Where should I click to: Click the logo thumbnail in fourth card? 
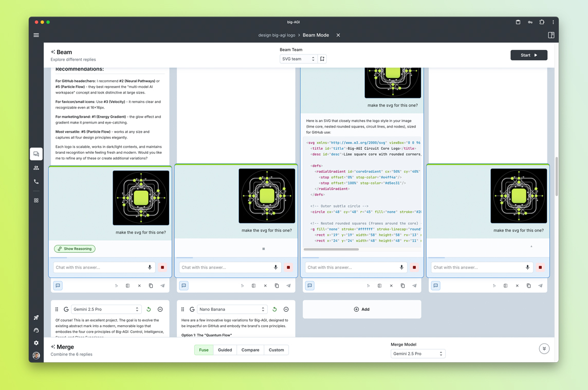coord(519,196)
